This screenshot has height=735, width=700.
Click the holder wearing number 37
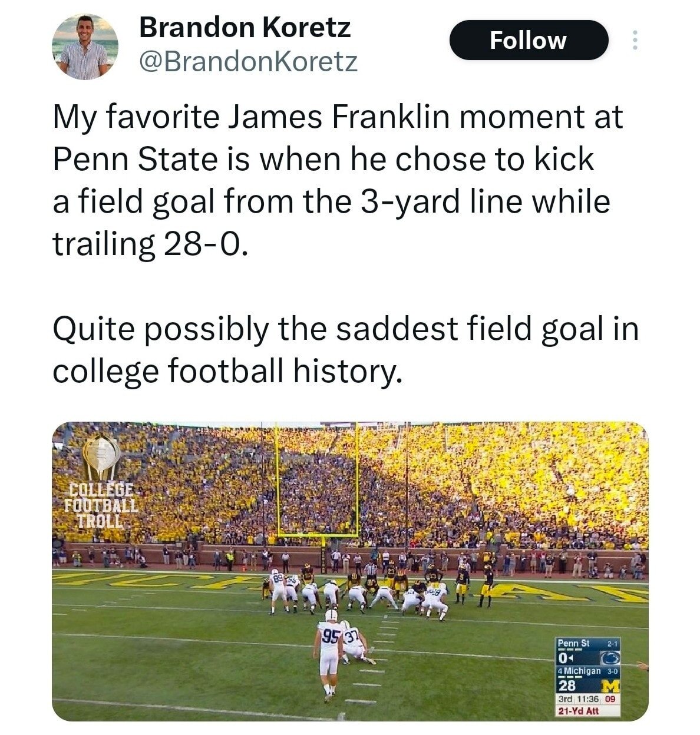(355, 645)
